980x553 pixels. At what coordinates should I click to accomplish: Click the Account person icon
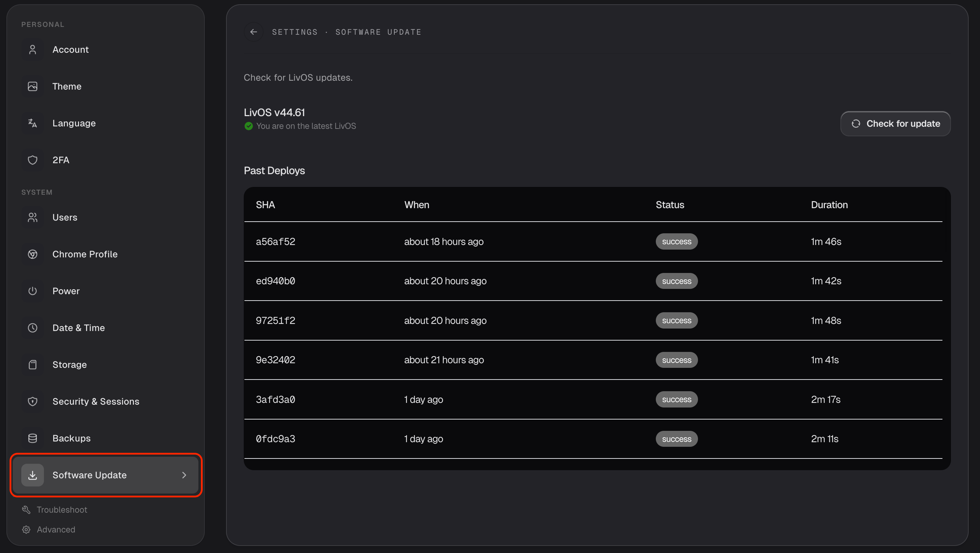33,50
